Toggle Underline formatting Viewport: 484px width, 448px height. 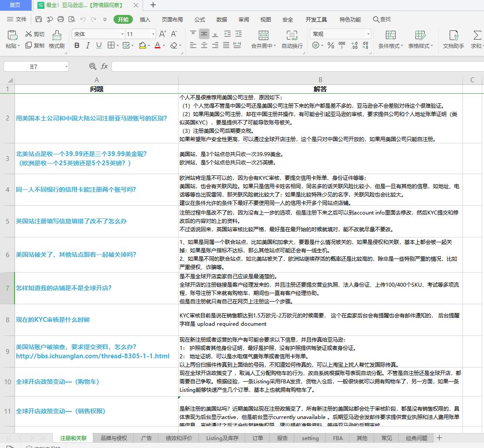tap(99, 45)
